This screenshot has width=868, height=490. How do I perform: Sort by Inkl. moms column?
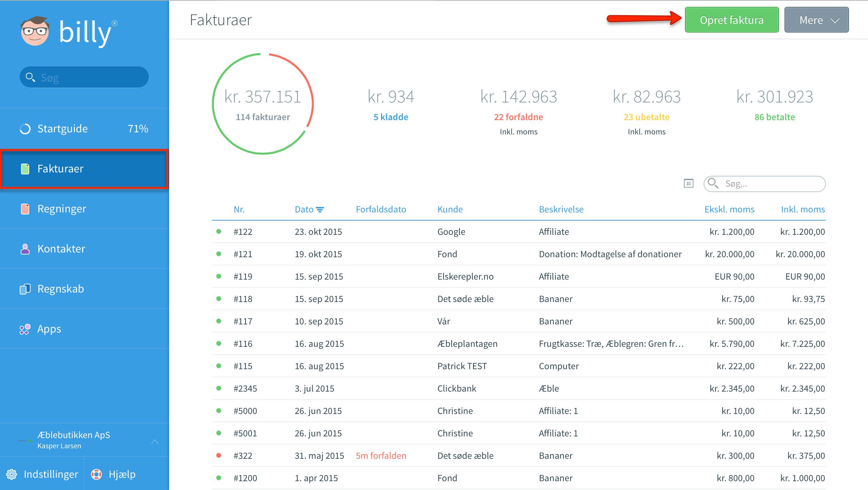[803, 209]
